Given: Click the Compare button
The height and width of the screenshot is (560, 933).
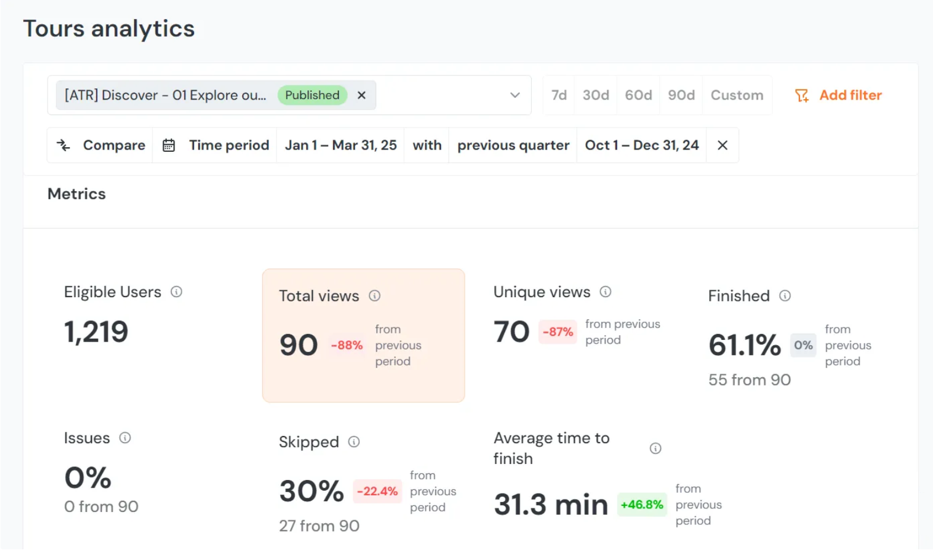Looking at the screenshot, I should (x=101, y=145).
